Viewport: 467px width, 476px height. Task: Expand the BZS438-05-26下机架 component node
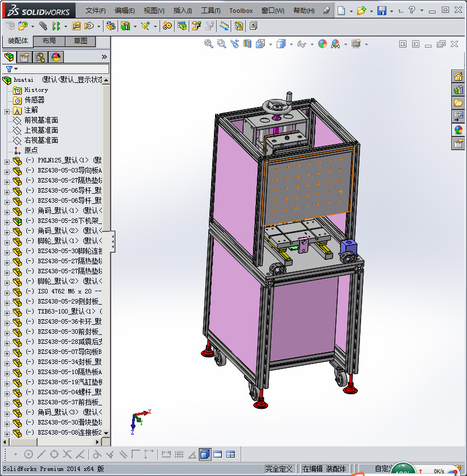pyautogui.click(x=7, y=222)
